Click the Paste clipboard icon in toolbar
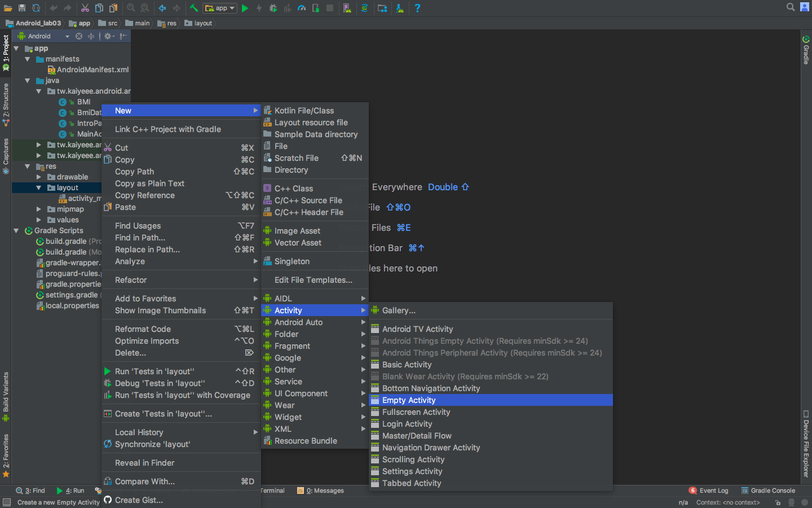812x508 pixels. (x=113, y=8)
